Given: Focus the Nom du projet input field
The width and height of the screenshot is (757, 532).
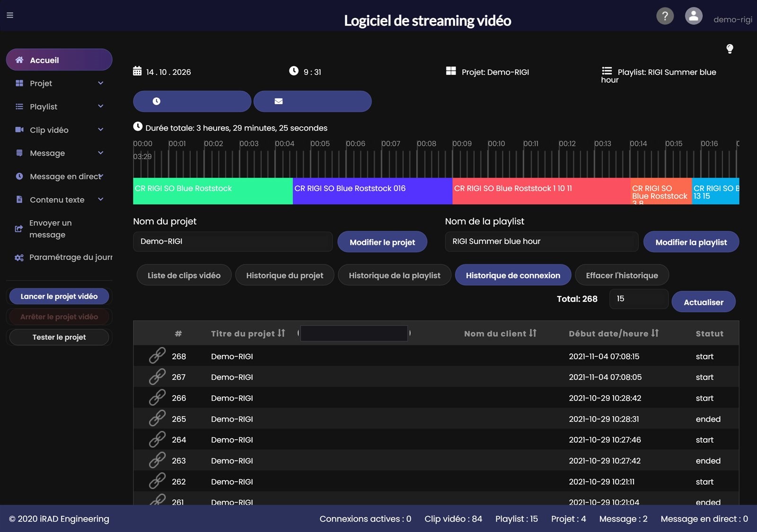Looking at the screenshot, I should tap(233, 242).
